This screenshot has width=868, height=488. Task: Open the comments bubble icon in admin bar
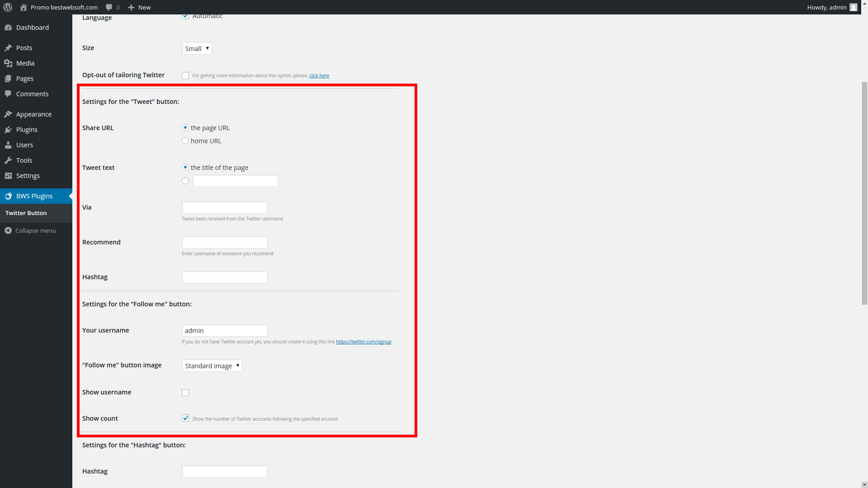click(109, 7)
